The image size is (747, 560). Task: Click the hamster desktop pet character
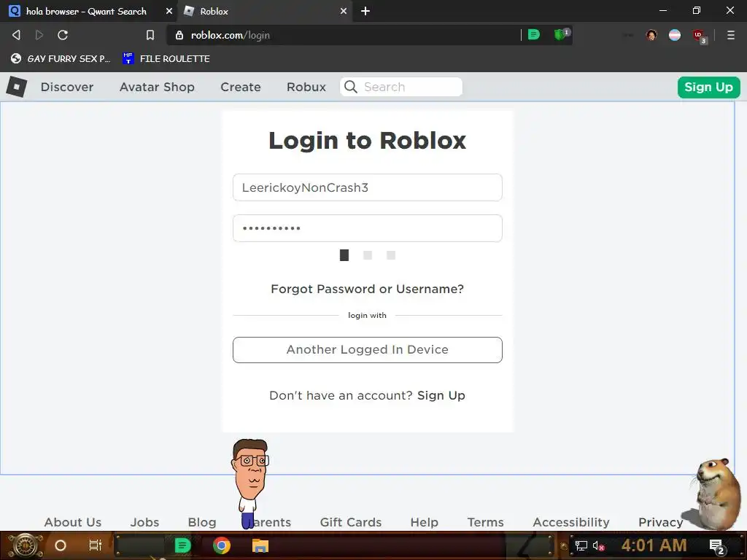(716, 494)
